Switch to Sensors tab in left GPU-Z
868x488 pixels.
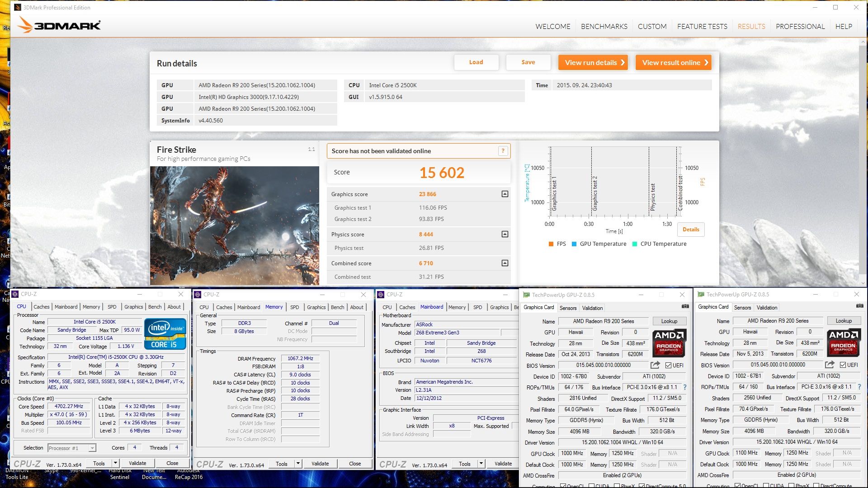pyautogui.click(x=568, y=308)
